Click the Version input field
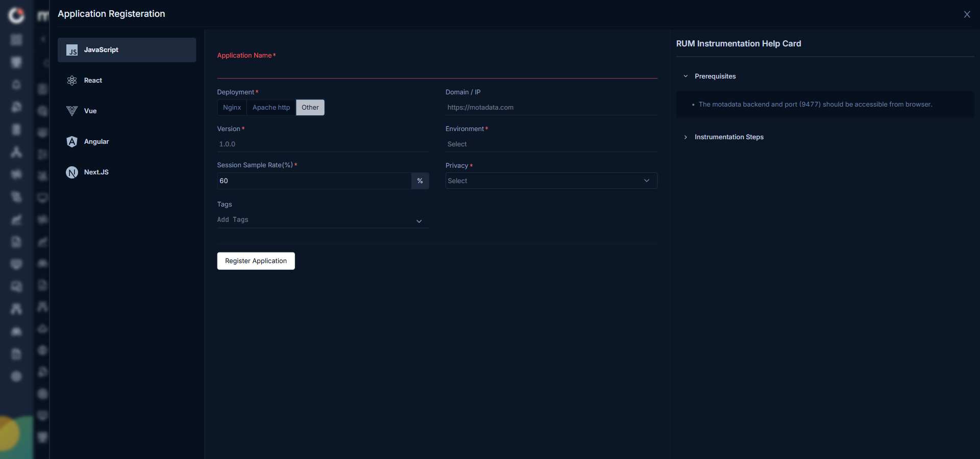Image resolution: width=980 pixels, height=459 pixels. point(323,144)
